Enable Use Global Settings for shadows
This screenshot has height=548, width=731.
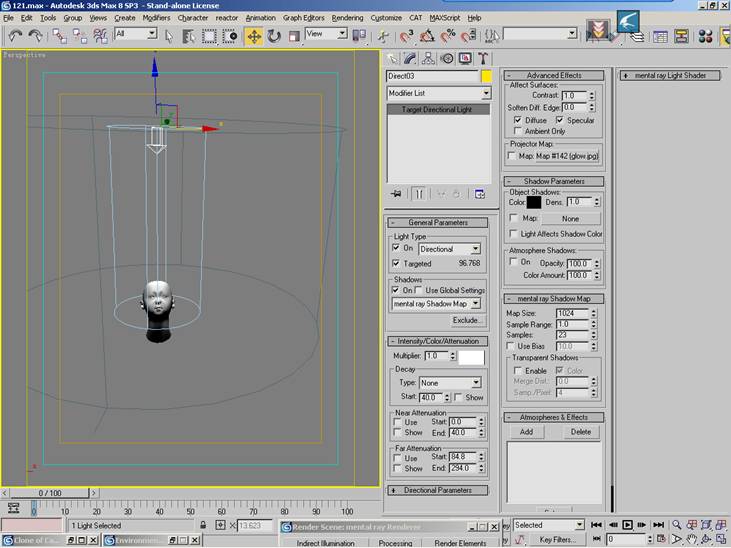(419, 290)
